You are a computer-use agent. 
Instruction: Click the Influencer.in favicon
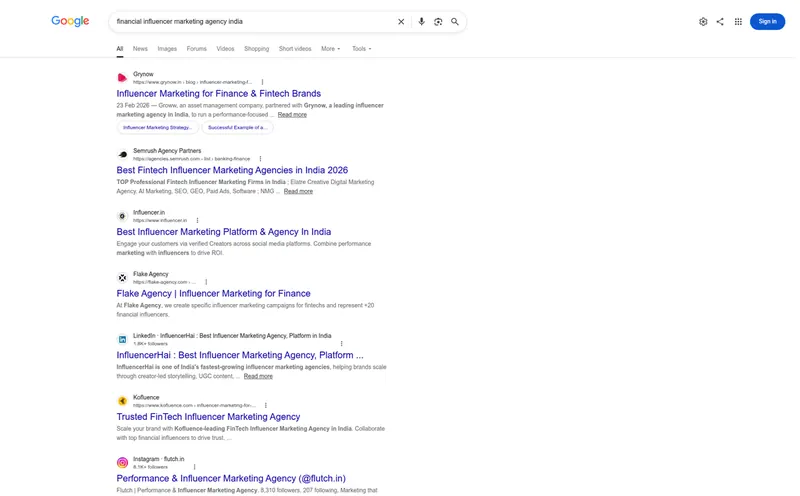click(122, 216)
